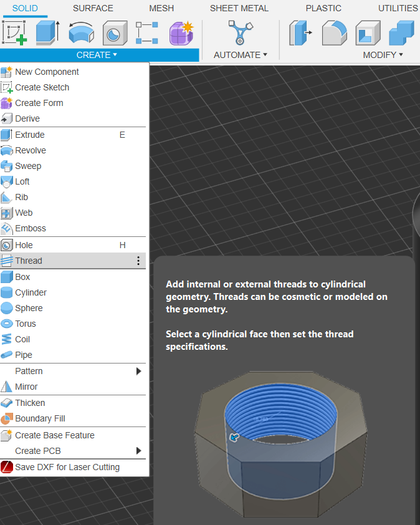Open the SHEET METAL tab
The width and height of the screenshot is (420, 525).
239,8
